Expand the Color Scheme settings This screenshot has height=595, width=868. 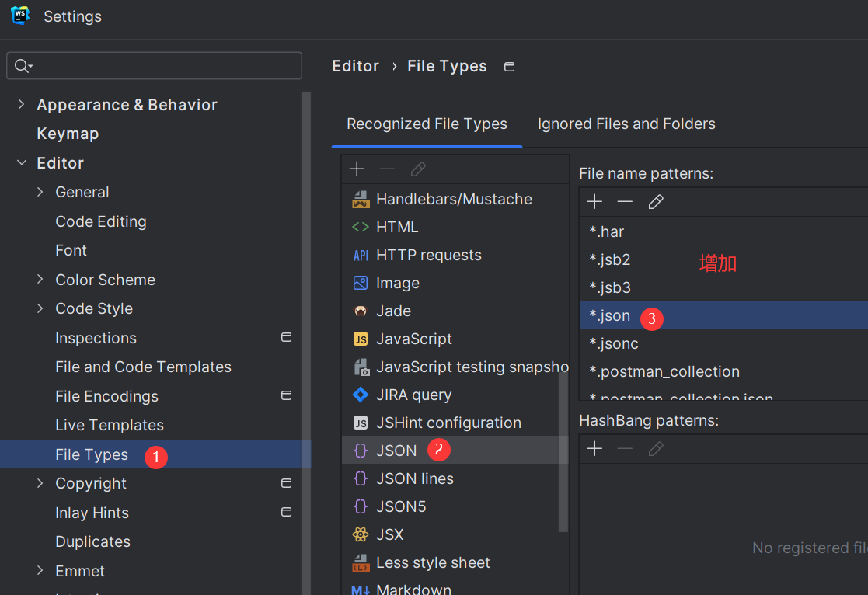pyautogui.click(x=40, y=280)
